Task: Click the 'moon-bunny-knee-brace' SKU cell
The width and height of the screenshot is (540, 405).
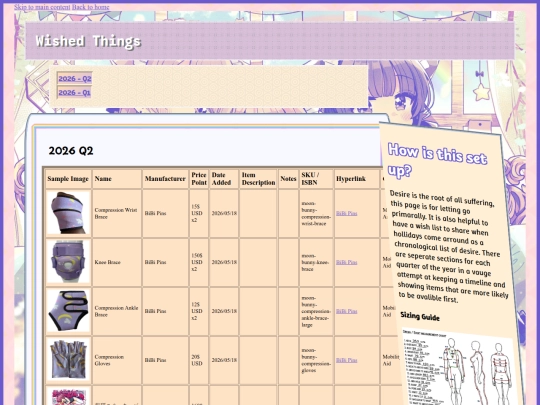Action: point(316,262)
